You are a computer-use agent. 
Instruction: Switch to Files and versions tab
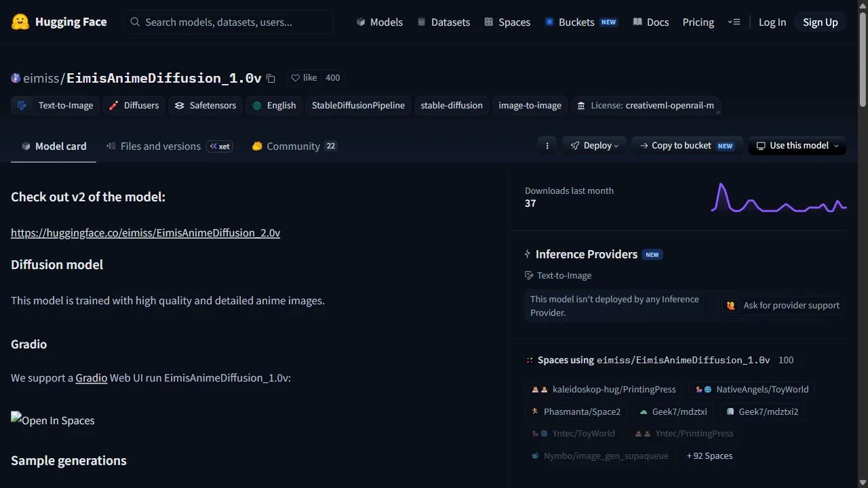tap(170, 146)
